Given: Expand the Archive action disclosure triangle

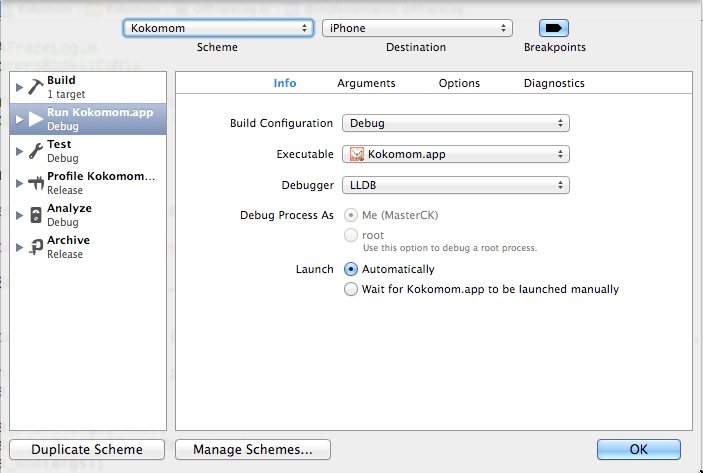Looking at the screenshot, I should click(x=19, y=247).
